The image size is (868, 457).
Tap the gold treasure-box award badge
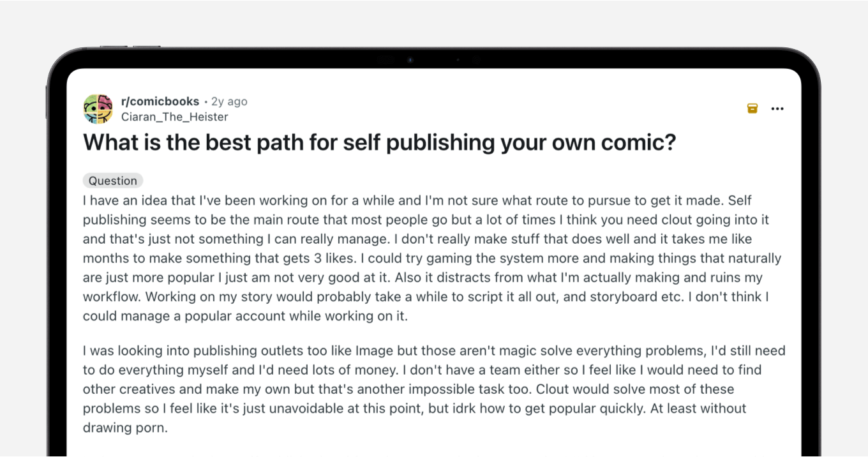tap(752, 109)
